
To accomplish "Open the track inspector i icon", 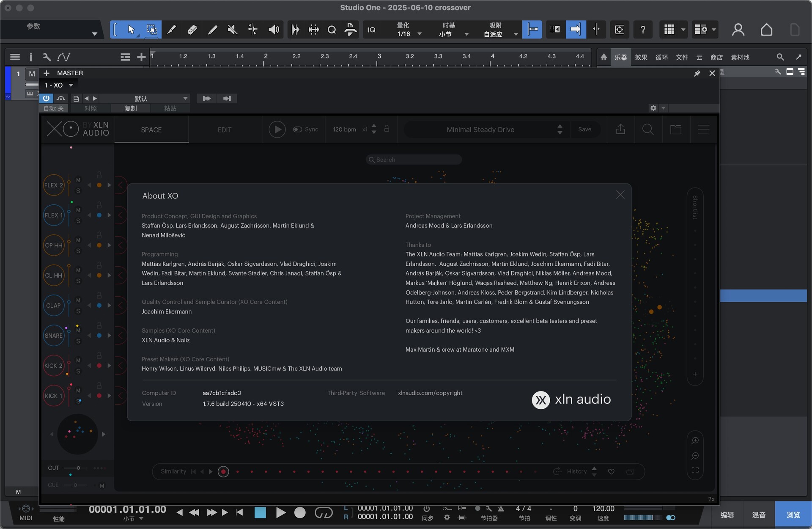I will point(30,57).
